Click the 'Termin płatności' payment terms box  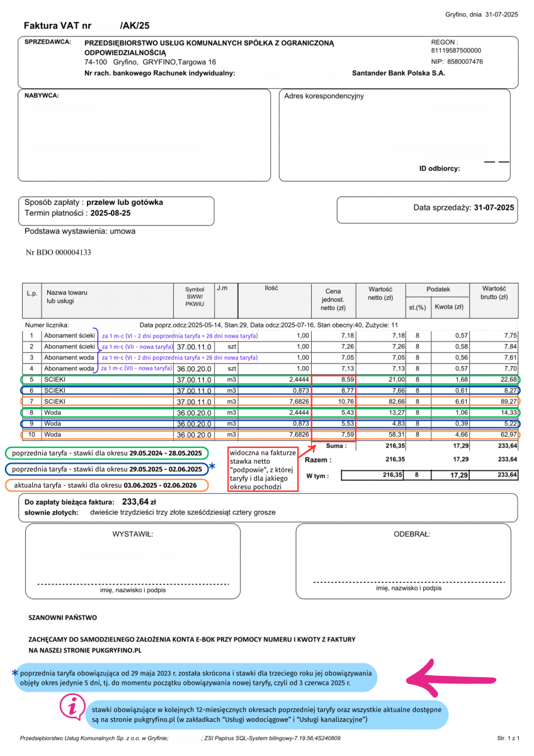[x=116, y=210]
